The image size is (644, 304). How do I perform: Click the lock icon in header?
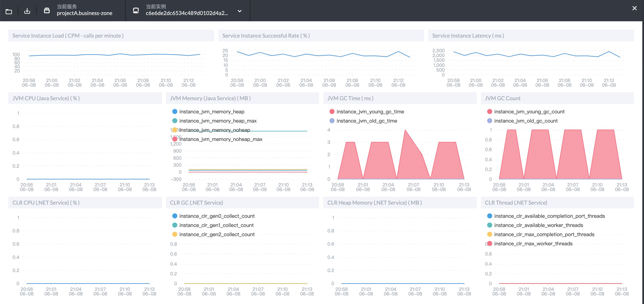point(47,10)
